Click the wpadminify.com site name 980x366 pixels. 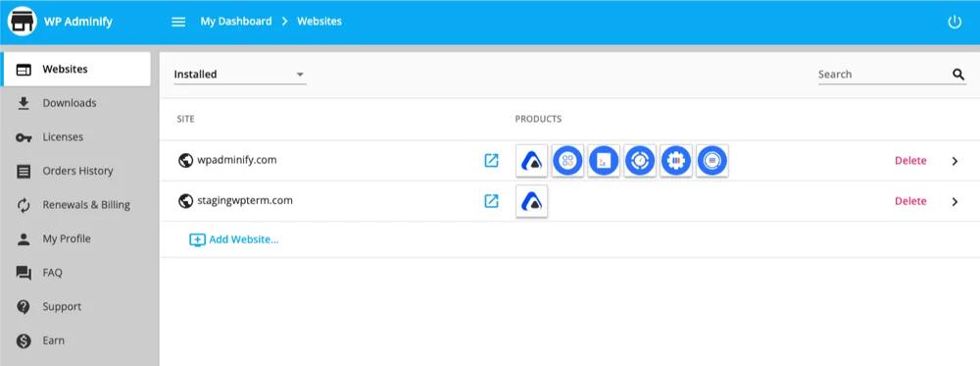237,160
